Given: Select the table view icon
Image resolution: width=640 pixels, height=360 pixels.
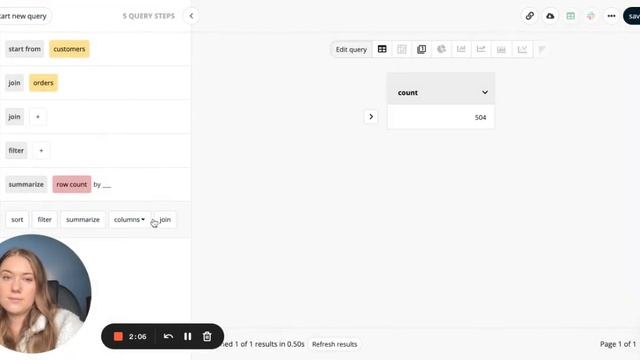Looking at the screenshot, I should 382,49.
